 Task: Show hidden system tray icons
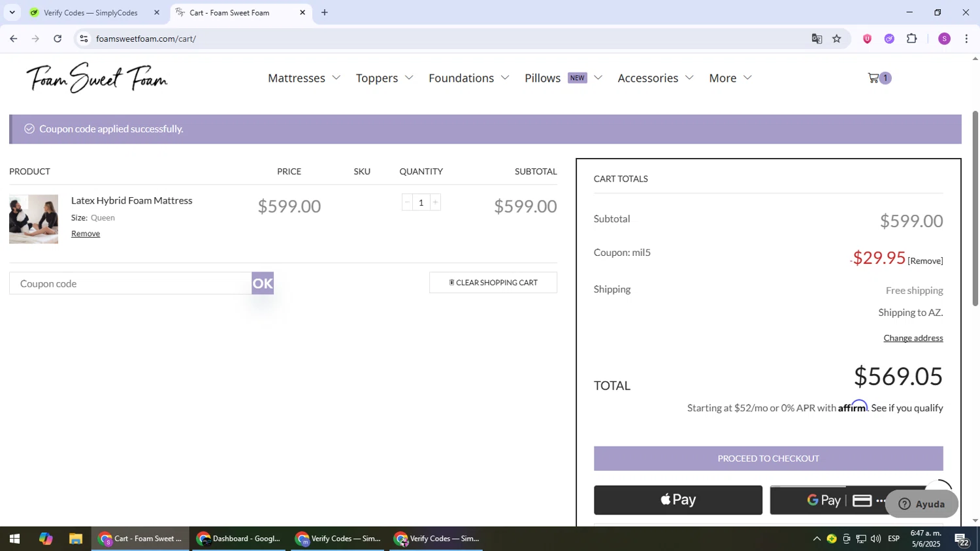point(816,539)
